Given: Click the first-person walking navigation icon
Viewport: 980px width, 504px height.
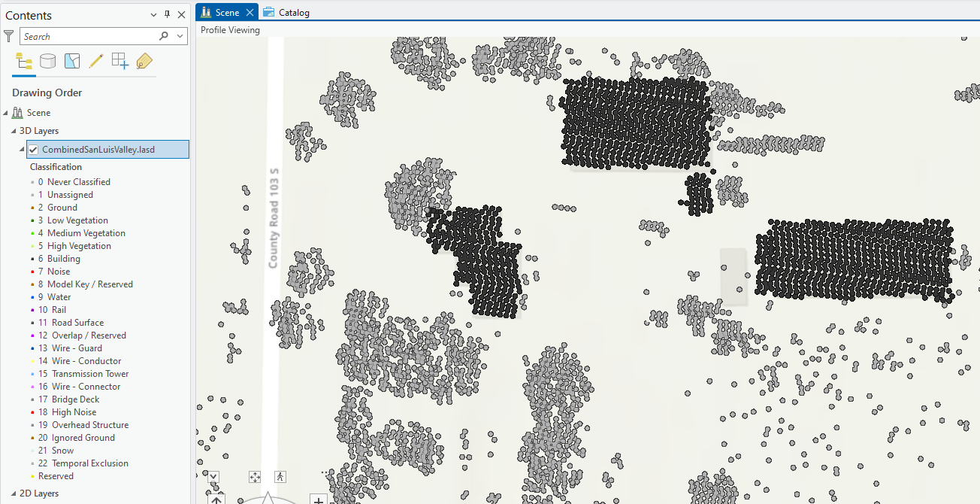Looking at the screenshot, I should click(x=280, y=477).
